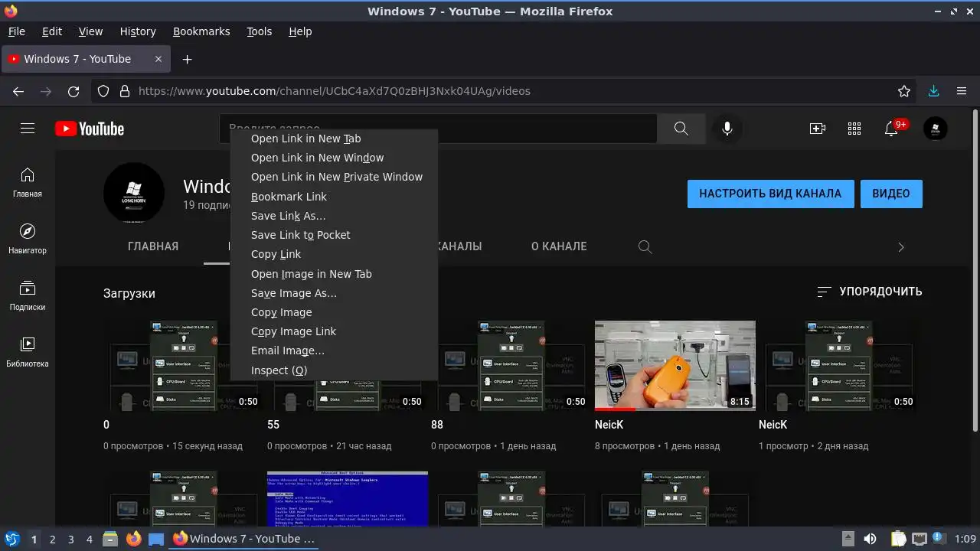Click the YouTube search magnifier button
The width and height of the screenshot is (980, 551).
click(x=681, y=129)
